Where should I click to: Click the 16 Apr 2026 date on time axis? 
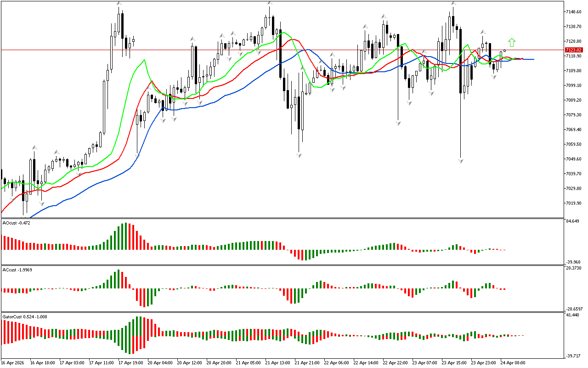point(12,362)
